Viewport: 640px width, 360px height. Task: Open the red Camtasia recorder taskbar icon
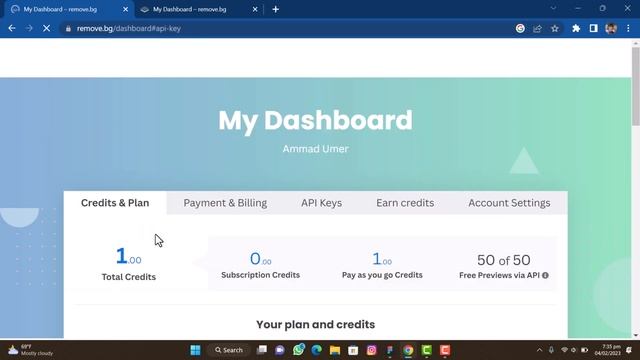pyautogui.click(x=445, y=350)
